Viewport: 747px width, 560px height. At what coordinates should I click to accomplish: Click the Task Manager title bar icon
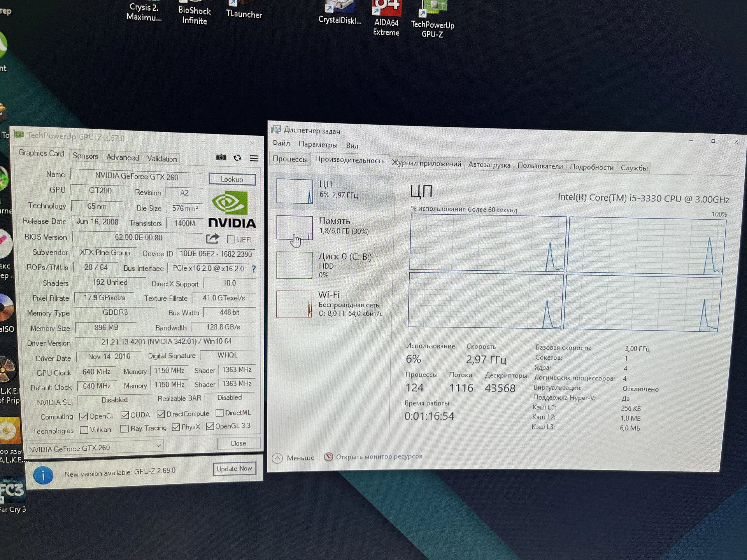point(276,129)
